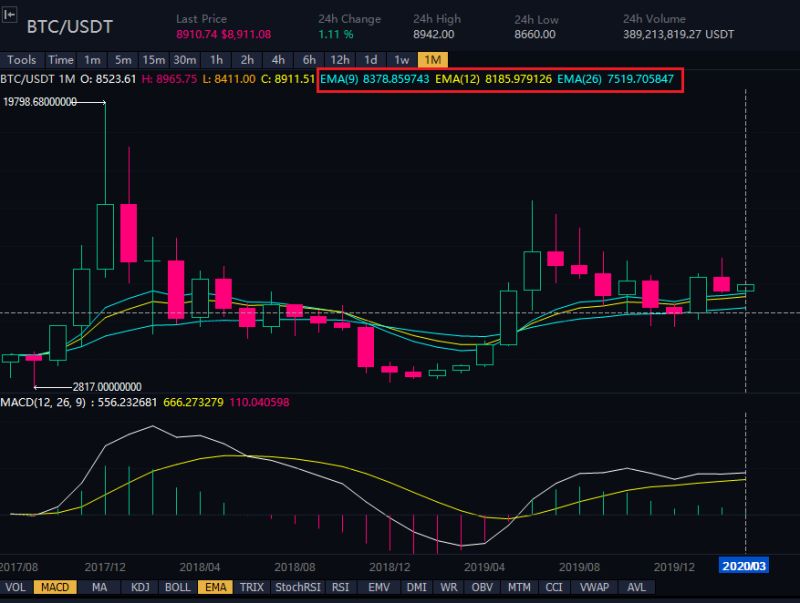Toggle the MACD indicator off
Image resolution: width=800 pixels, height=603 pixels.
(x=57, y=587)
